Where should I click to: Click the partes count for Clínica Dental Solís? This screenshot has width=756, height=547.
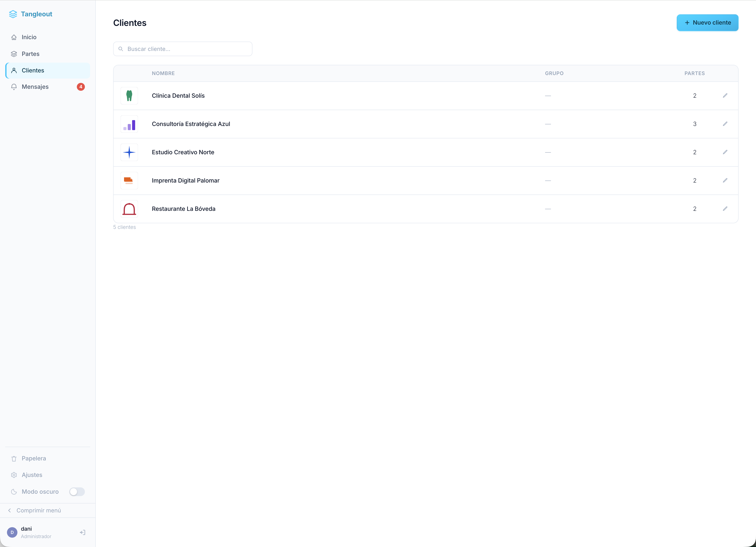[x=695, y=96]
